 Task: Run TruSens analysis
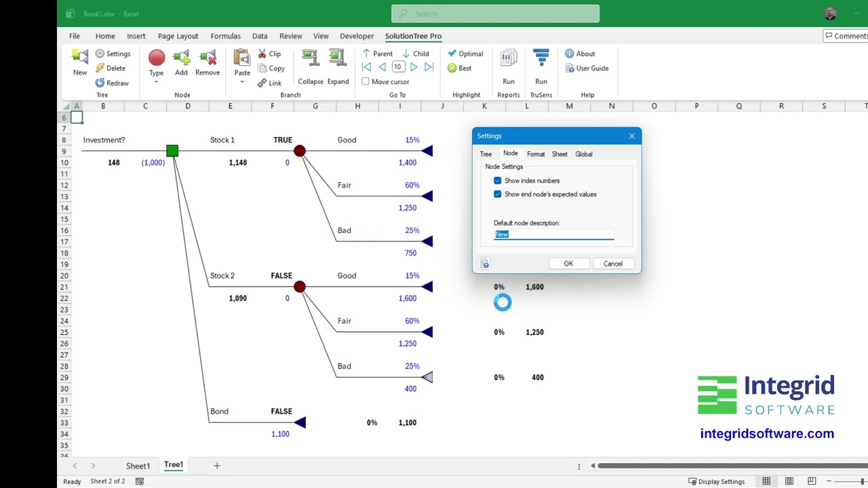tap(541, 66)
